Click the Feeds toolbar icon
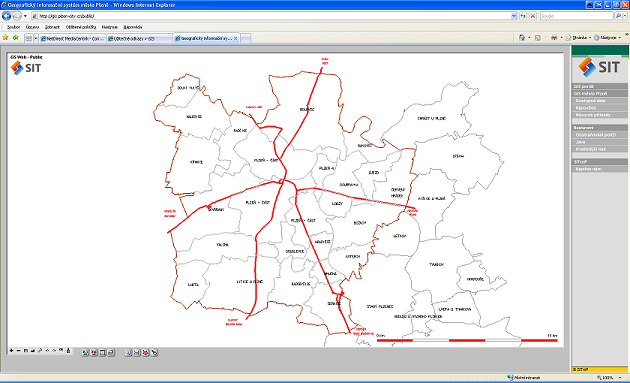The height and width of the screenshot is (383, 630). (538, 37)
